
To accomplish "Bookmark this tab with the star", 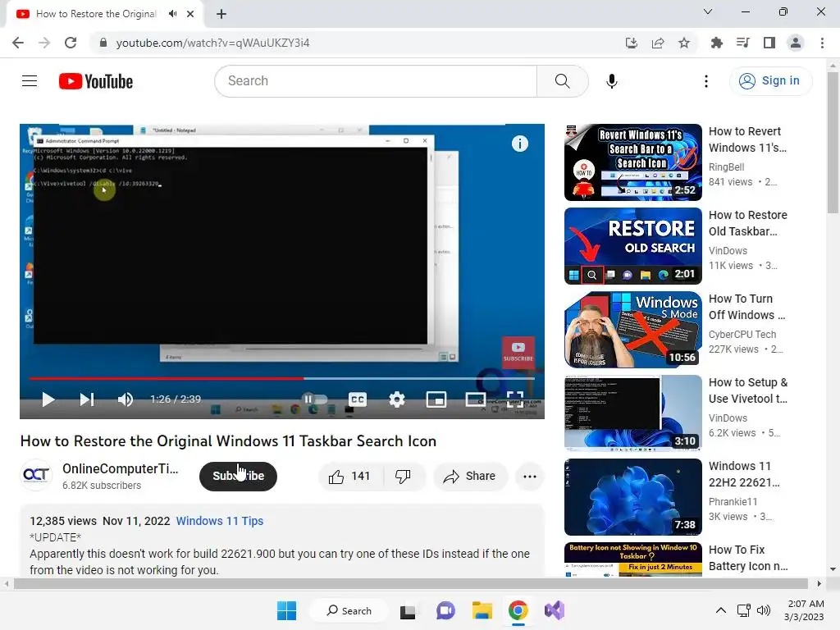I will pos(684,43).
